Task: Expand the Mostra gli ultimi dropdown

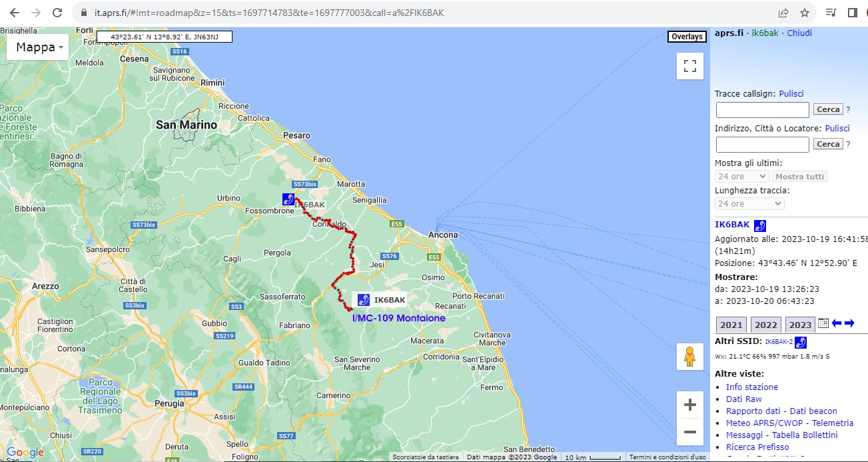Action: click(742, 177)
